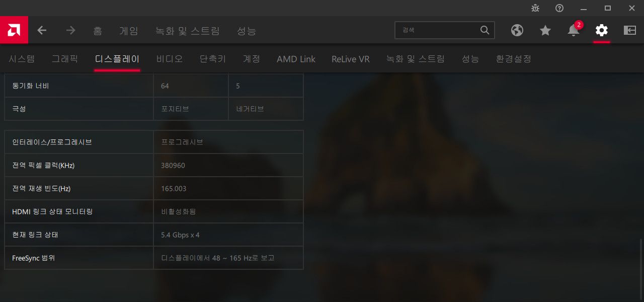Viewport: 644px width, 302px height.
Task: Close the AMD Software window
Action: [x=632, y=8]
